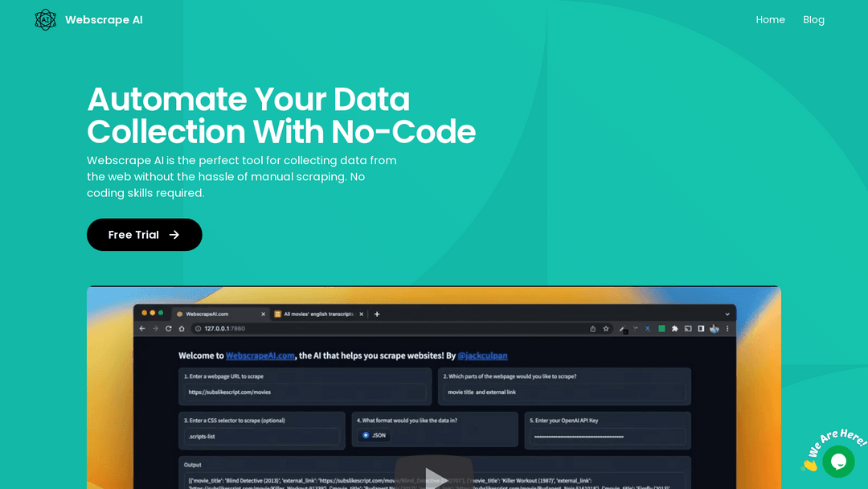Go to the Home nav item

(770, 20)
